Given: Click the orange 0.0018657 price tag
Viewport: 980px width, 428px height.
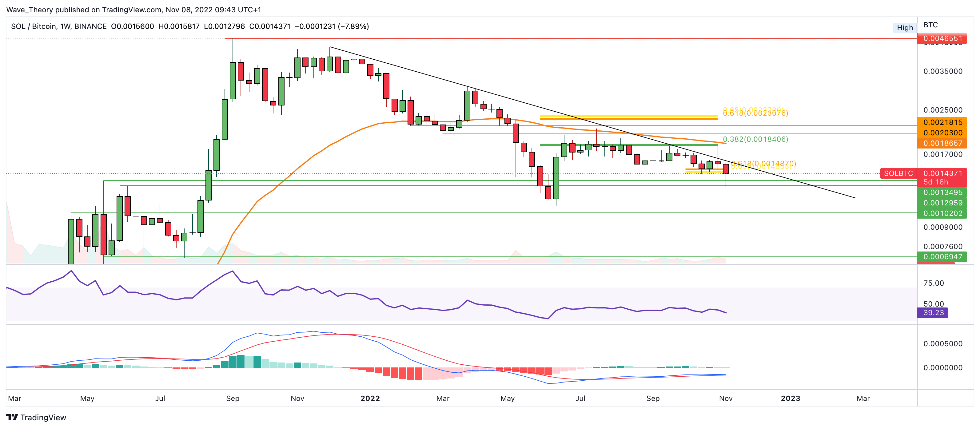Looking at the screenshot, I should tap(942, 143).
